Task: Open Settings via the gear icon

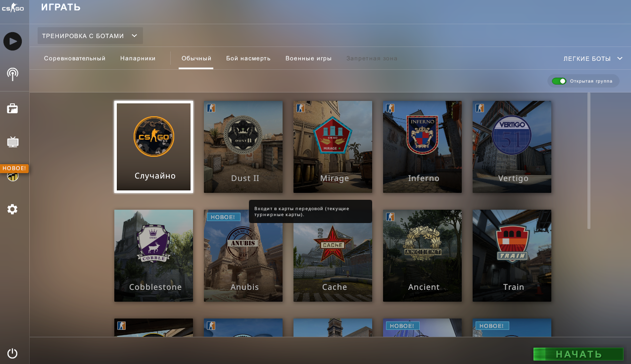Action: point(12,209)
